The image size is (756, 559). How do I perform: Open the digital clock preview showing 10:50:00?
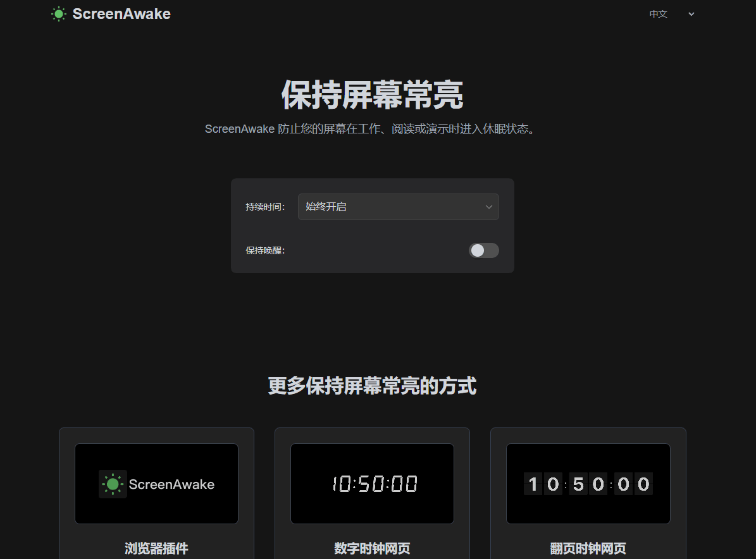pos(372,484)
